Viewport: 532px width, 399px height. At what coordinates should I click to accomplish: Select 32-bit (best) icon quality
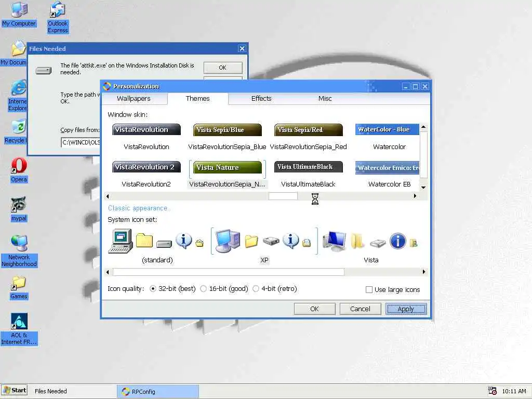tap(153, 289)
